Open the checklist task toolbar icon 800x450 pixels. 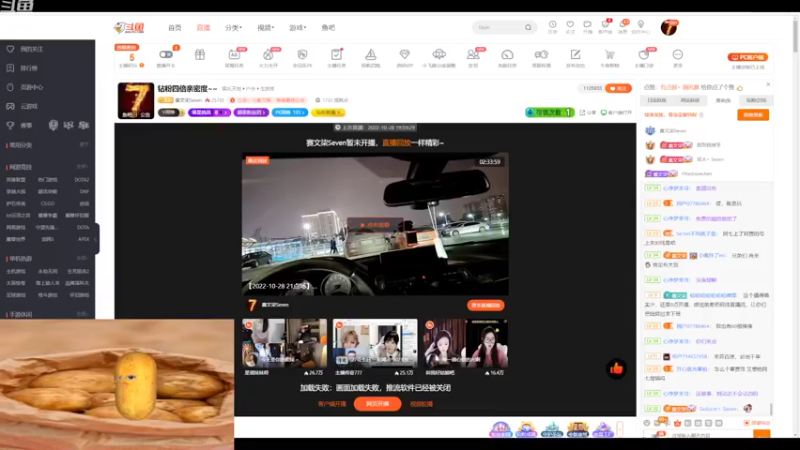336,55
